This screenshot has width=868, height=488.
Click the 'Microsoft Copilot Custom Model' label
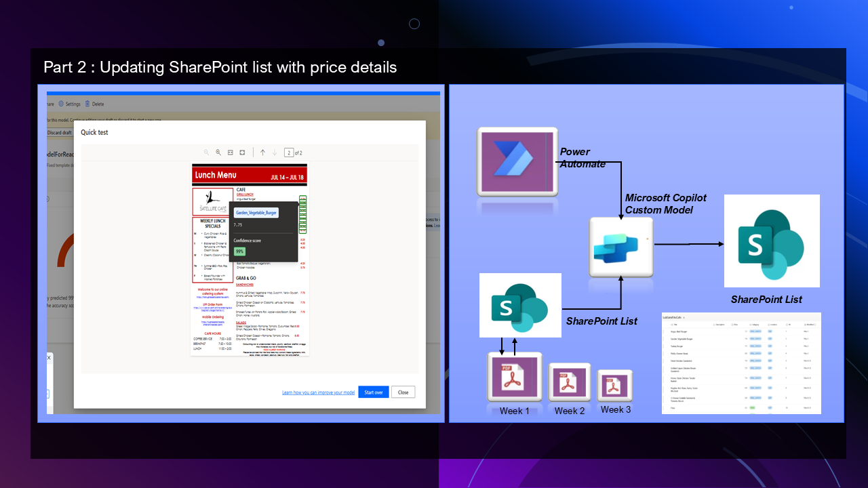pos(666,203)
